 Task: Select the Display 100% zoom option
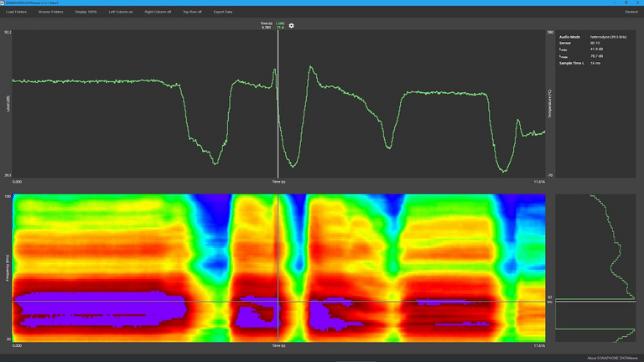[86, 12]
